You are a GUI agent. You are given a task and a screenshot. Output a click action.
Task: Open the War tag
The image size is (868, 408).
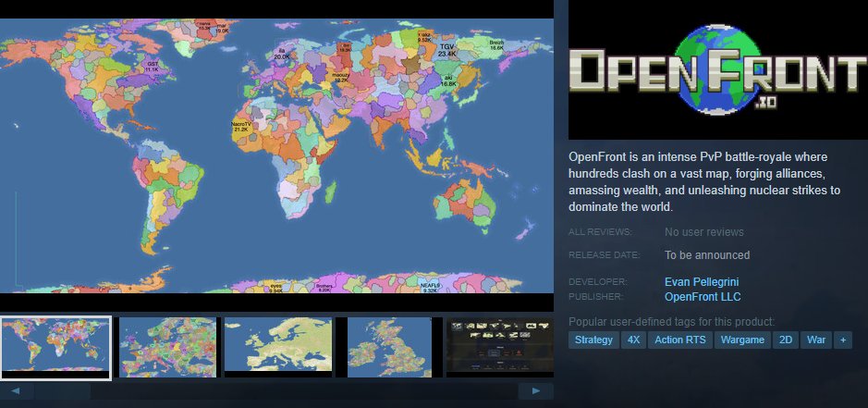click(x=816, y=340)
